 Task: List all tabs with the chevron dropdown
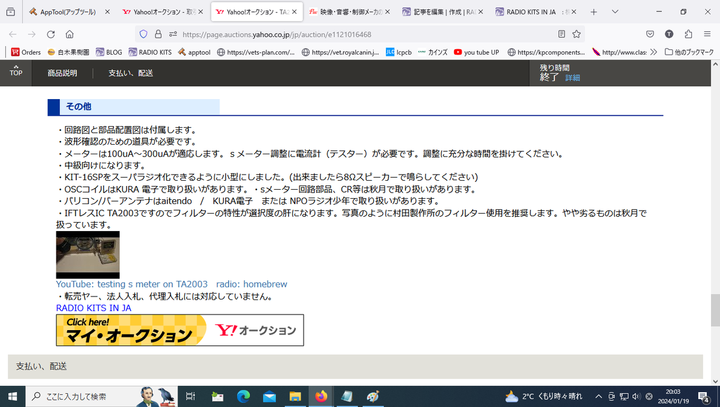[x=615, y=12]
